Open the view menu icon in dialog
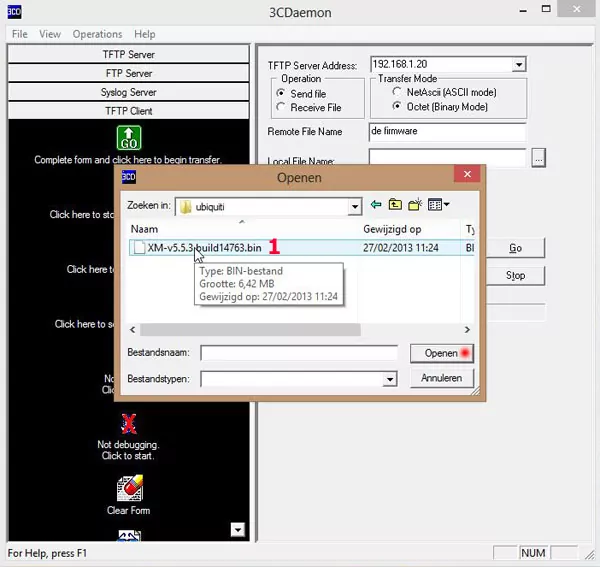The image size is (600, 567). coord(438,205)
